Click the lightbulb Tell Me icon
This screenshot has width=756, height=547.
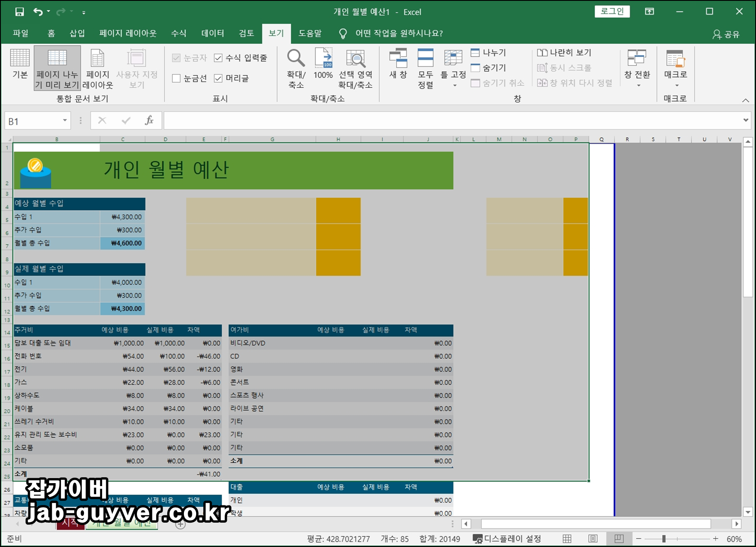tap(343, 34)
